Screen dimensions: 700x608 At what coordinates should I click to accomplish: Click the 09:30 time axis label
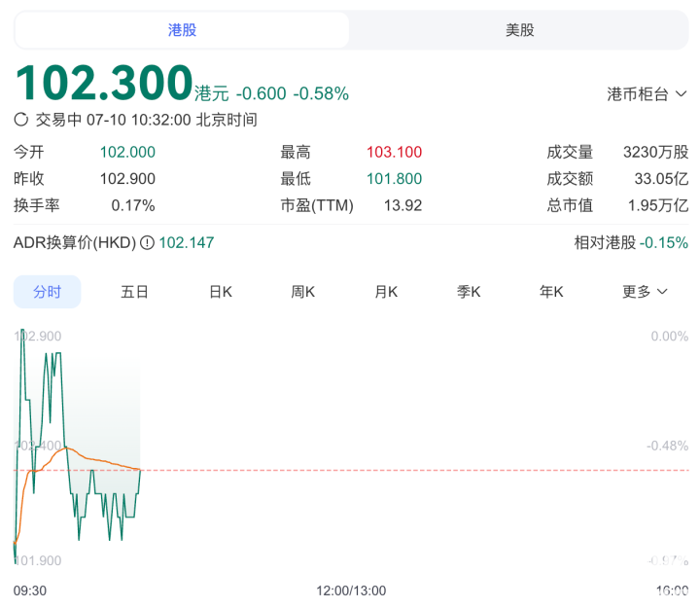click(x=30, y=590)
